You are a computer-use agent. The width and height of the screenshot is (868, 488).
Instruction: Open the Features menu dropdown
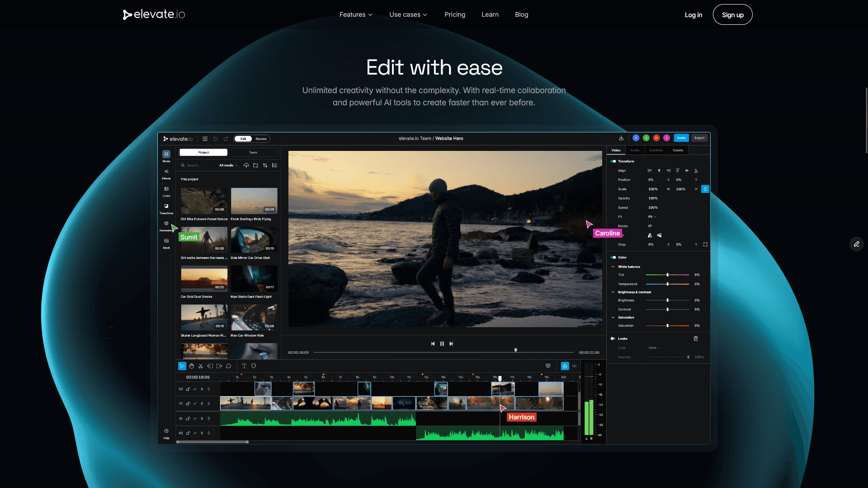[356, 14]
